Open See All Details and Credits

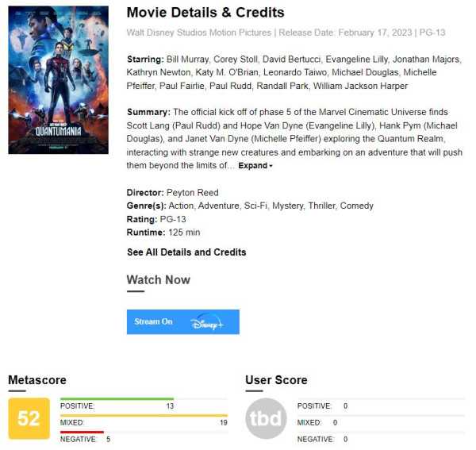point(186,252)
